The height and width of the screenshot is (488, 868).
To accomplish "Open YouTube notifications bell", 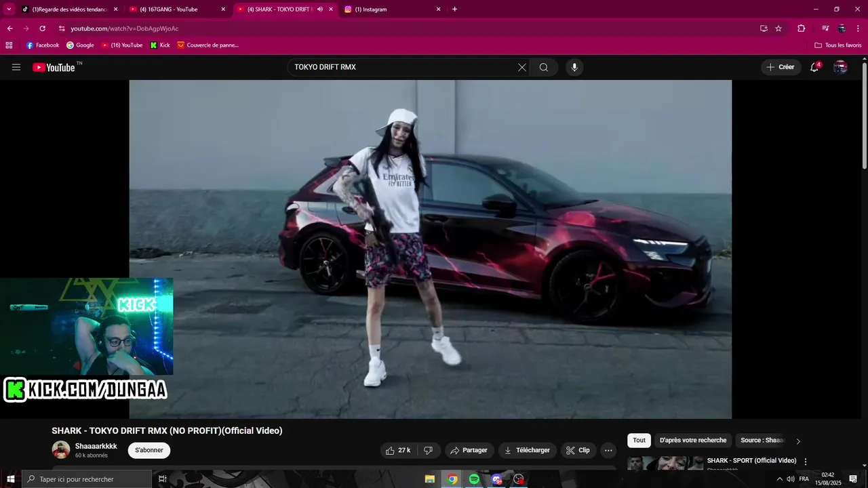I will (x=814, y=67).
